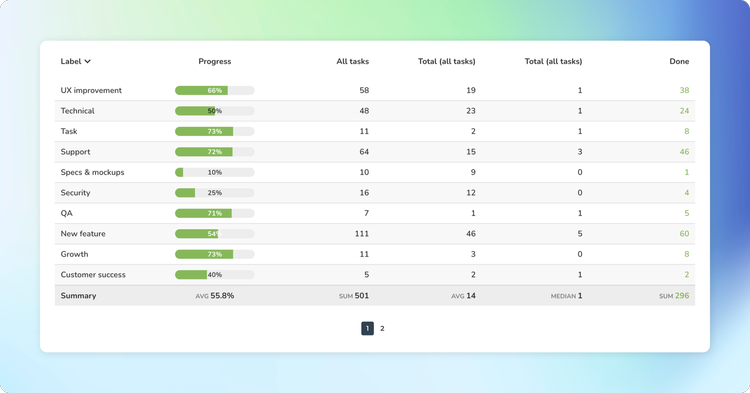Viewport: 750px width, 393px height.
Task: Click the MEDIAN 1 summary value
Action: click(566, 295)
